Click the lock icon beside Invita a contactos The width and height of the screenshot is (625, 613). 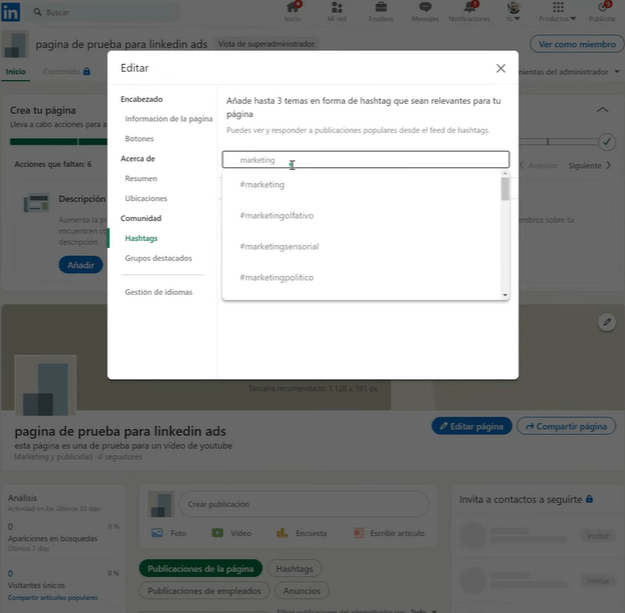(x=590, y=499)
